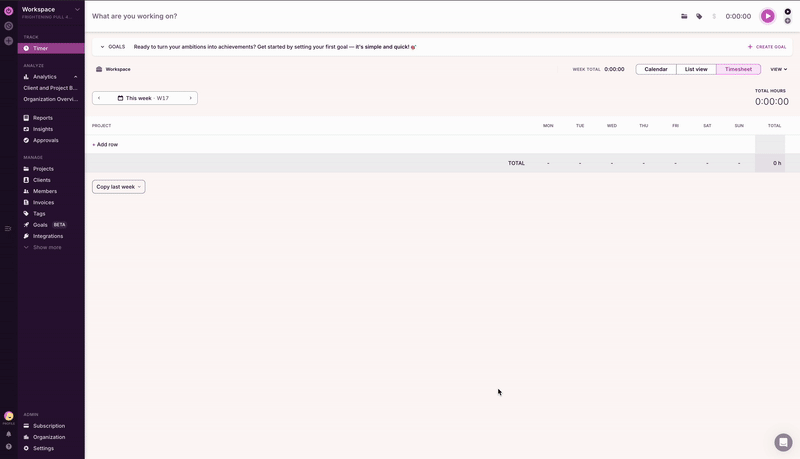
Task: Click the Create Goal link
Action: [766, 47]
